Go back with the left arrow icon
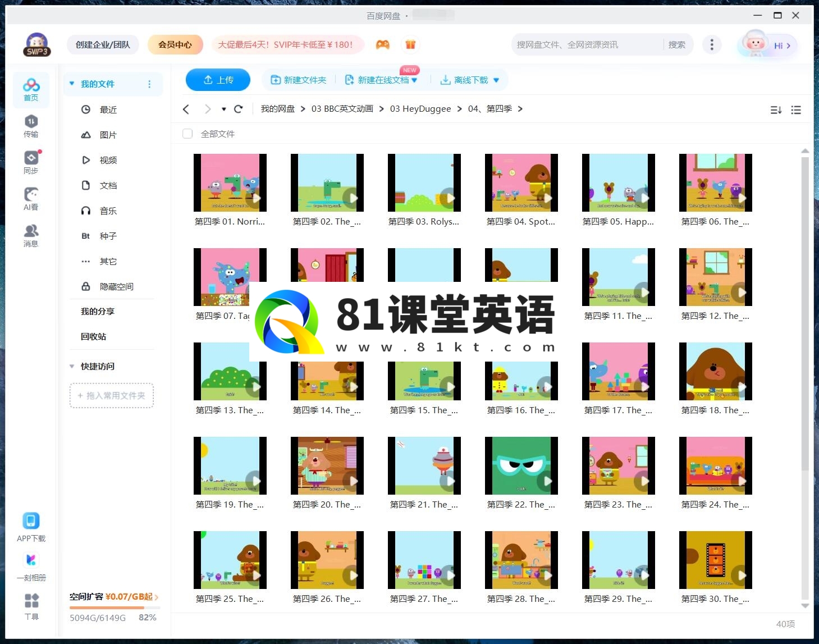The width and height of the screenshot is (819, 644). [186, 109]
